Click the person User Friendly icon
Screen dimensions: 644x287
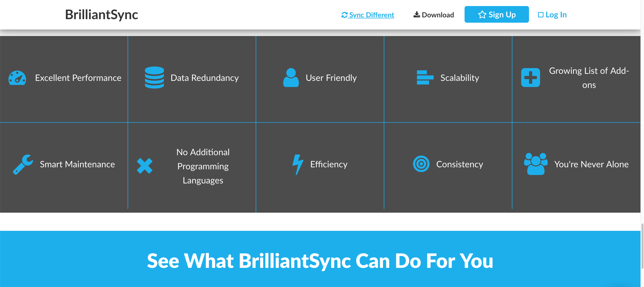pyautogui.click(x=291, y=78)
